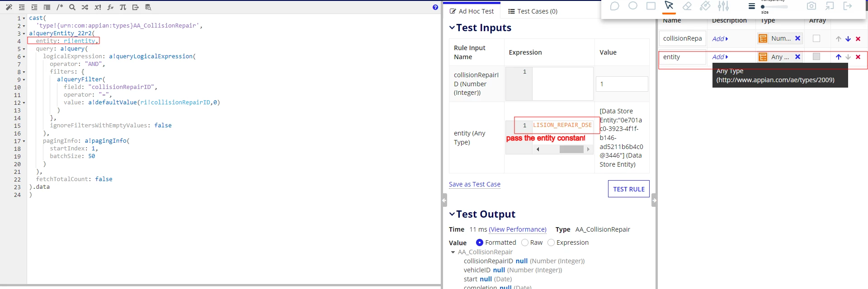Select the Formatted value radio button
Screen dimensions: 868x289
[480, 242]
